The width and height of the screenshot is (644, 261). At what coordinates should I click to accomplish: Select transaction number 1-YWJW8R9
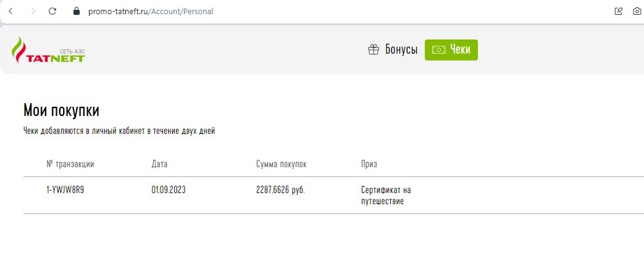pos(65,191)
